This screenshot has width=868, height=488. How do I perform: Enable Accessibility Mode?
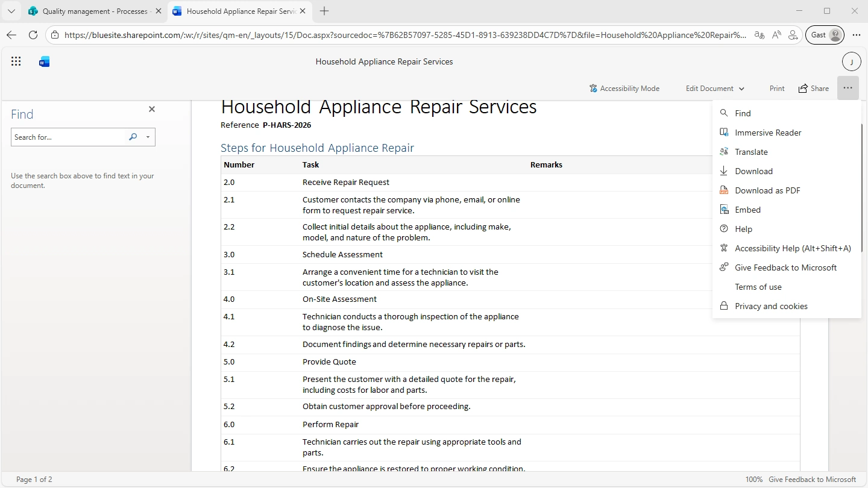(x=624, y=88)
